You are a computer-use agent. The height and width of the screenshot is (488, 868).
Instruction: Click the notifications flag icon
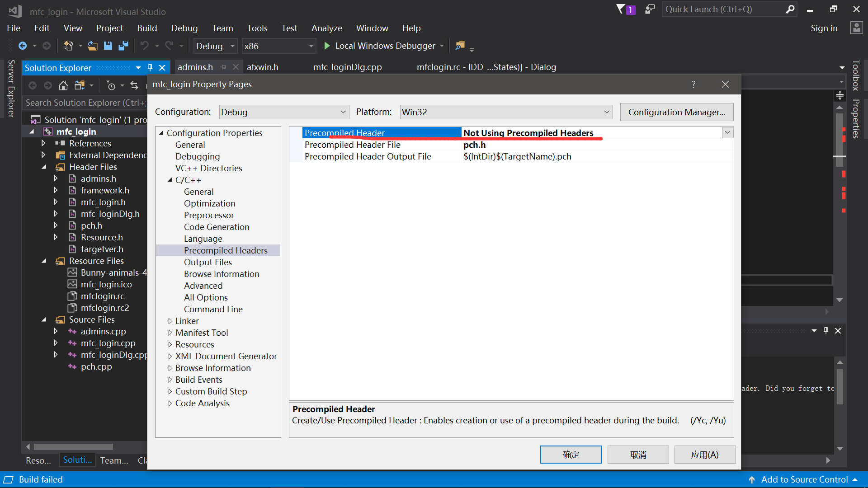621,9
